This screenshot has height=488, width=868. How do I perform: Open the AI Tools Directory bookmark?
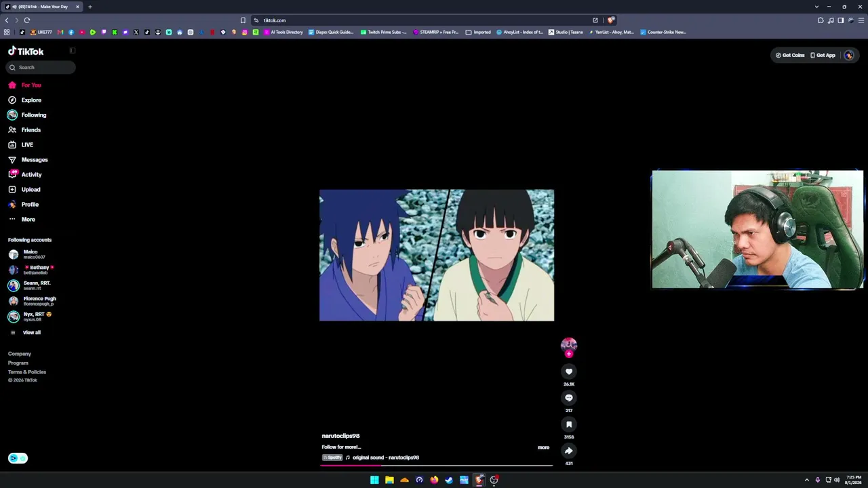(x=283, y=32)
